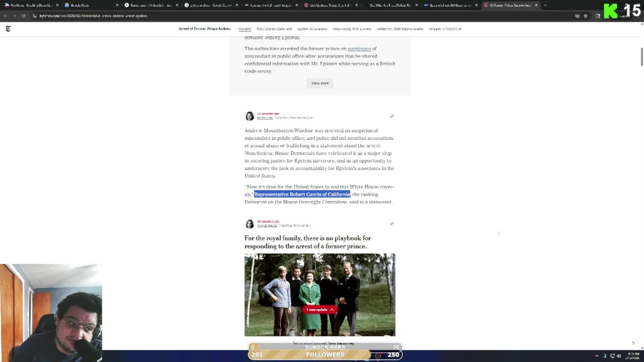Click the eye-slash tracking icon in address bar
This screenshot has height=362, width=644.
(577, 16)
